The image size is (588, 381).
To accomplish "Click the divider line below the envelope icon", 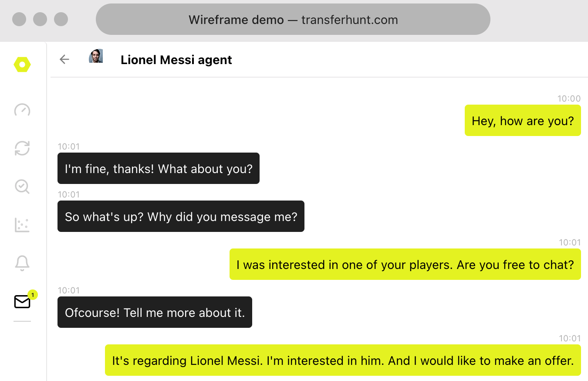I will coord(22,322).
